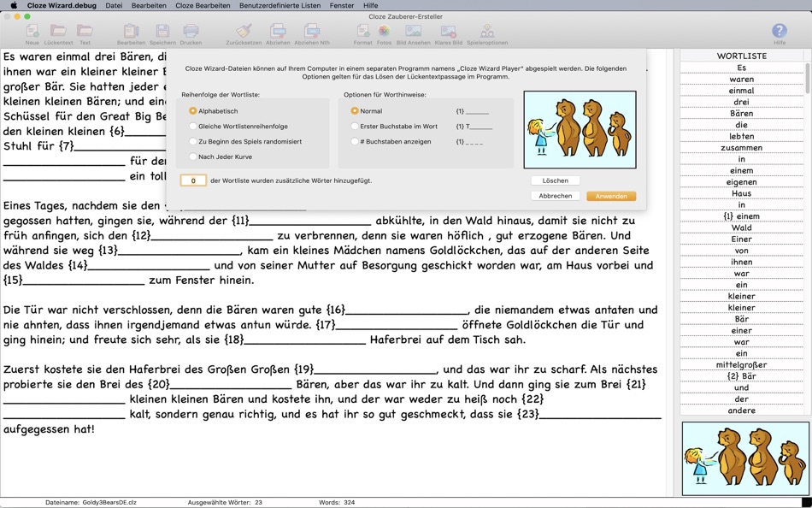The image size is (812, 508).
Task: Open the Format toolbar icon
Action: (x=362, y=31)
